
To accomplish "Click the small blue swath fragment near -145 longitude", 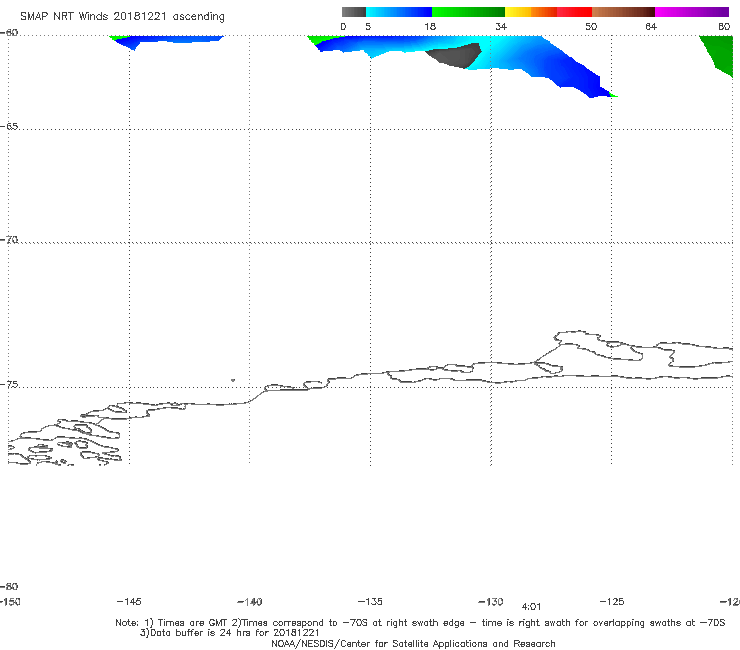I will pyautogui.click(x=168, y=41).
